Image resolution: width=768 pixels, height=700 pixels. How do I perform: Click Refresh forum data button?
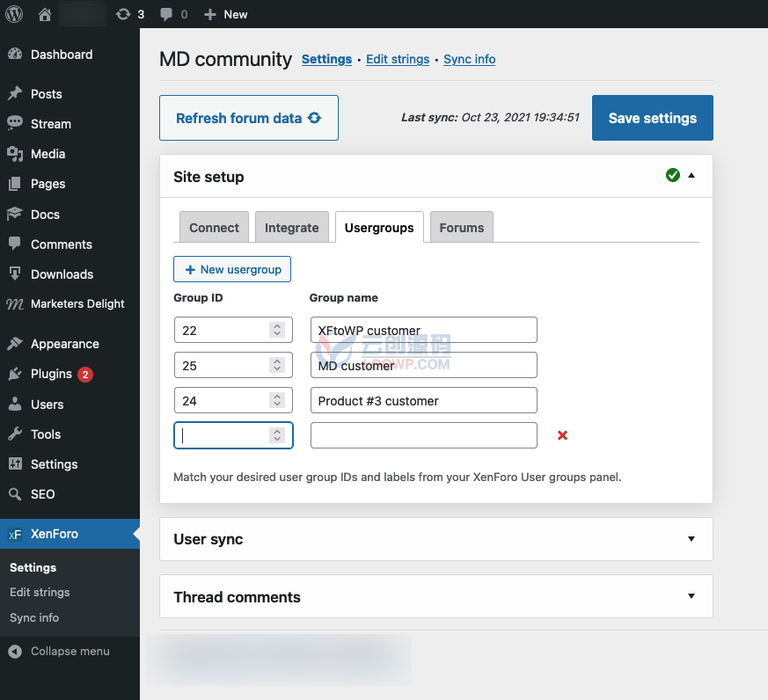click(249, 118)
